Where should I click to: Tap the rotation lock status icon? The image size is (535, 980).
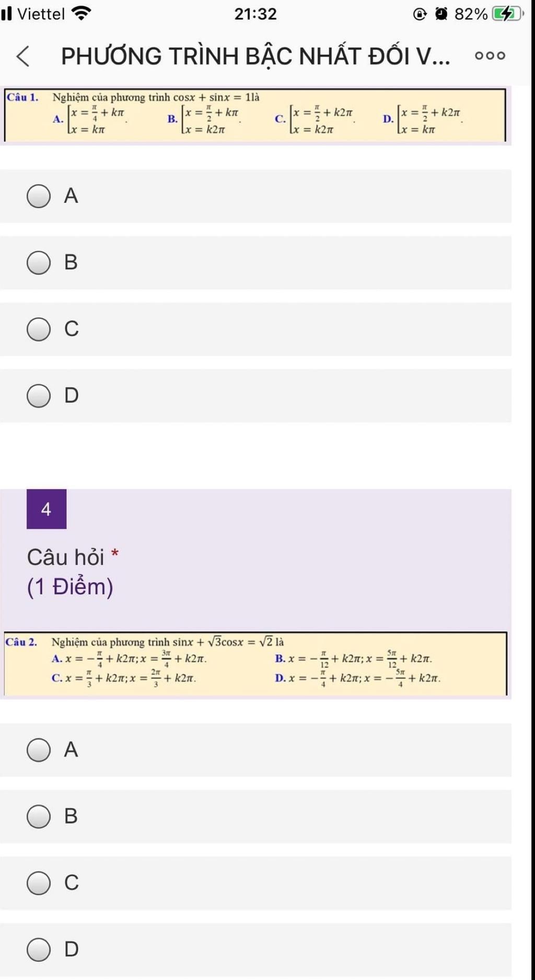click(x=420, y=14)
